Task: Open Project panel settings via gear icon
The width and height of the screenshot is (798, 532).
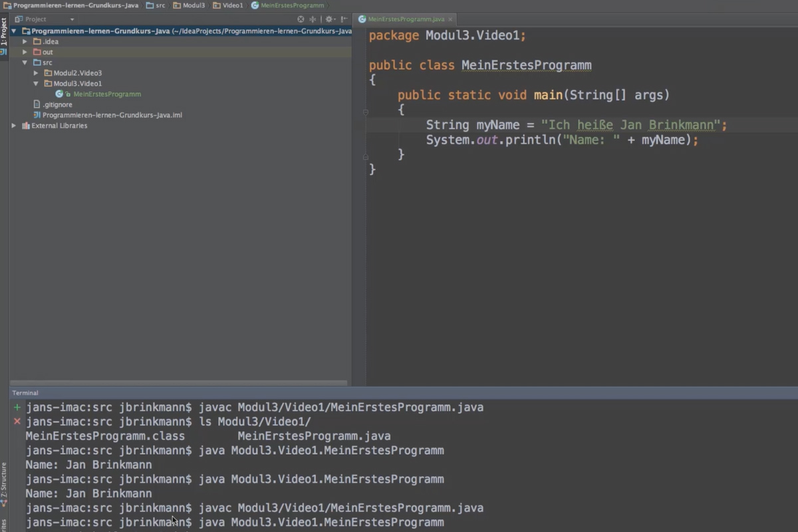Action: pyautogui.click(x=330, y=19)
